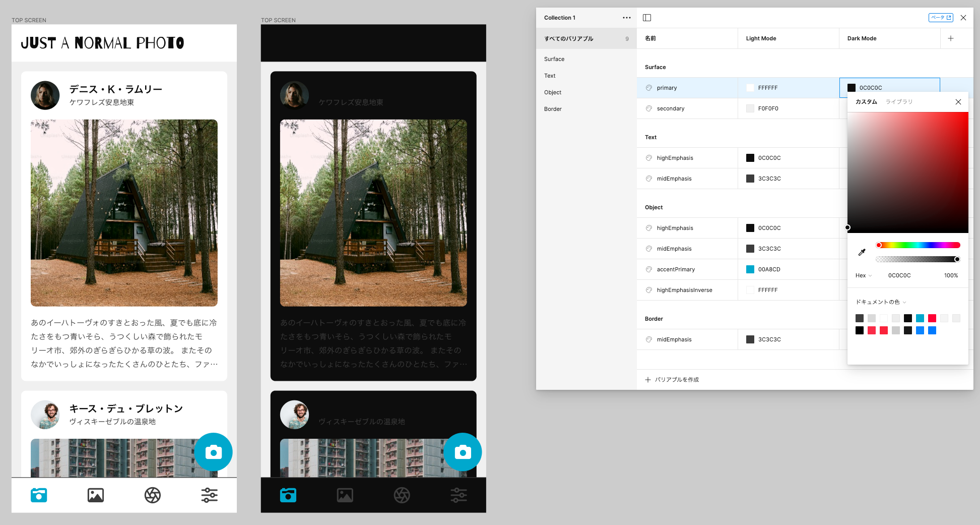Image resolution: width=980 pixels, height=525 pixels.
Task: Tap the camera floating button on the dark screen
Action: point(463,452)
